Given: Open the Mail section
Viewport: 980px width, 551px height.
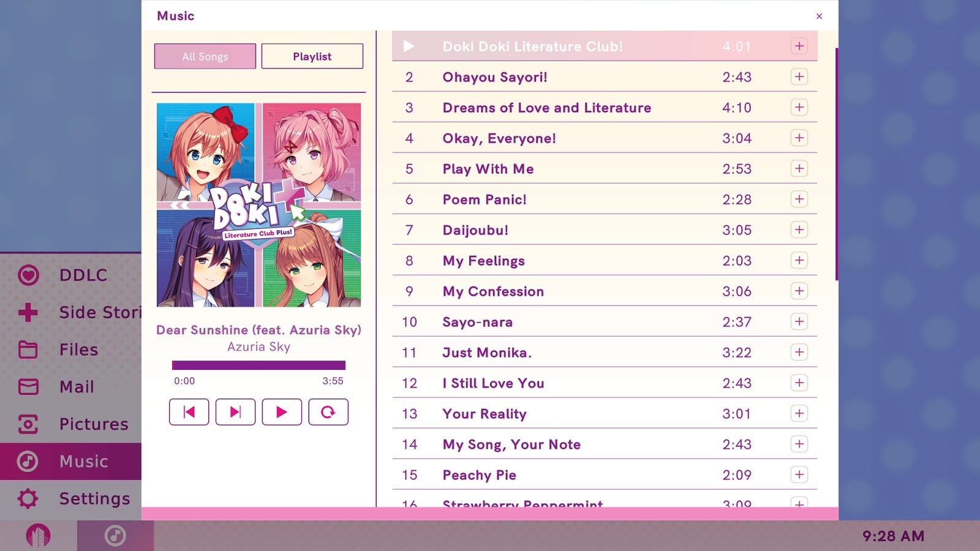Looking at the screenshot, I should 77,387.
